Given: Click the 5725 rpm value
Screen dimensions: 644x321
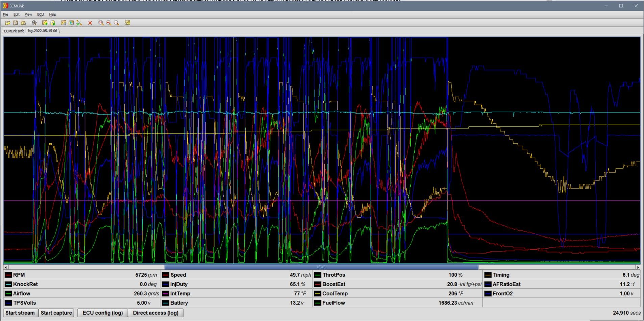Looking at the screenshot, I should [146, 275].
